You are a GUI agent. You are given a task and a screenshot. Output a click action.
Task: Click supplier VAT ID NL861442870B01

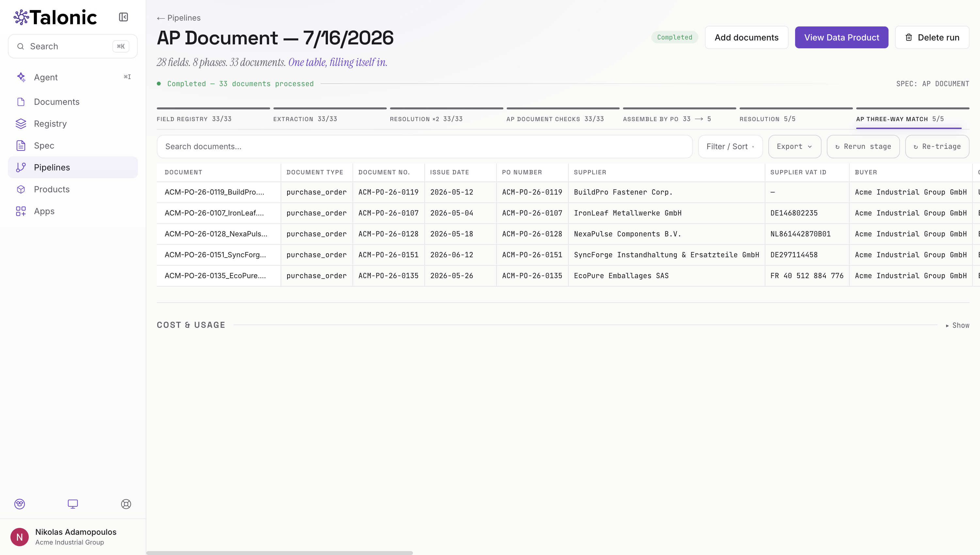800,234
